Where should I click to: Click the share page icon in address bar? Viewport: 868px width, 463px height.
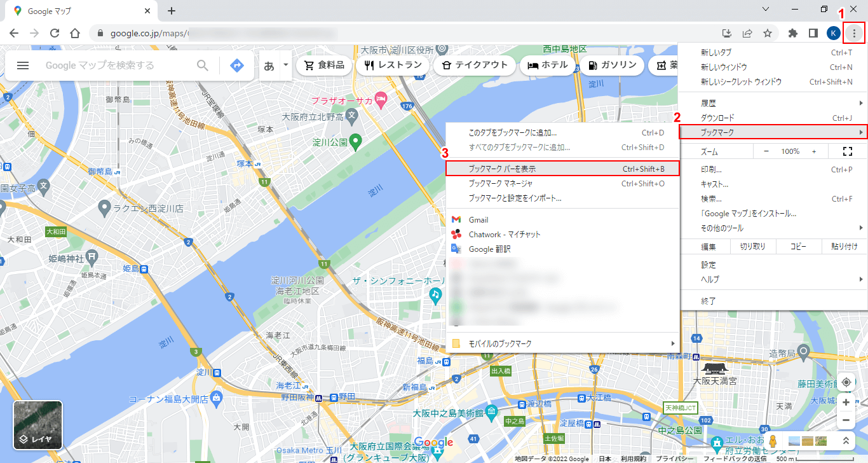pyautogui.click(x=748, y=33)
